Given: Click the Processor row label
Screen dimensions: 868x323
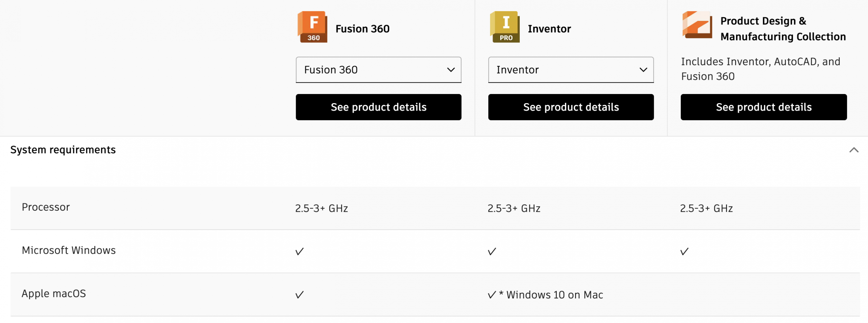Looking at the screenshot, I should coord(46,207).
